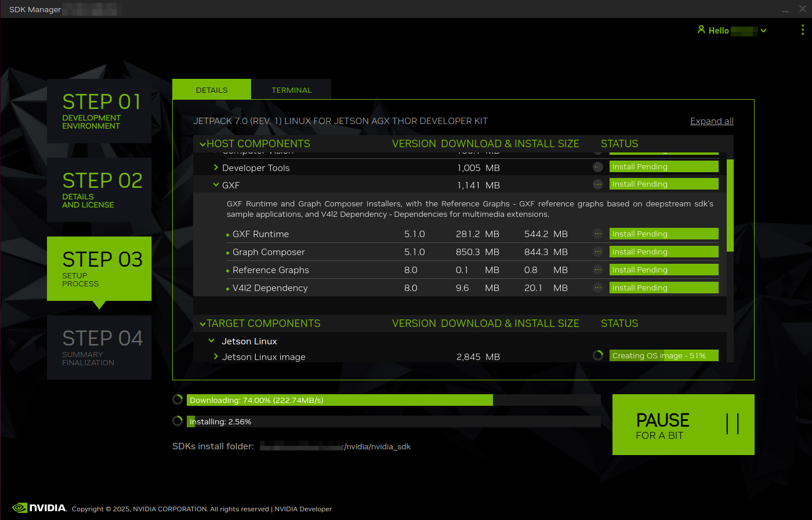Open the Hello username dropdown

tap(764, 30)
